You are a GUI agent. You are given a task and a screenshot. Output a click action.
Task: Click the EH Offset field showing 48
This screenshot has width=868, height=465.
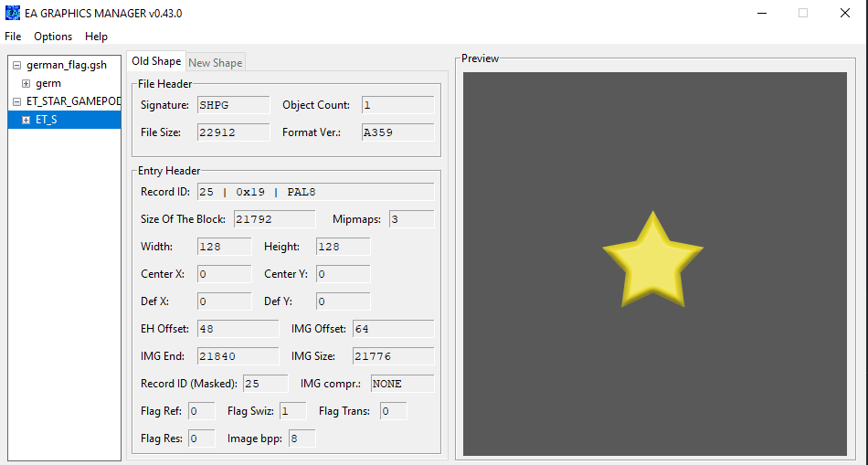tap(238, 329)
